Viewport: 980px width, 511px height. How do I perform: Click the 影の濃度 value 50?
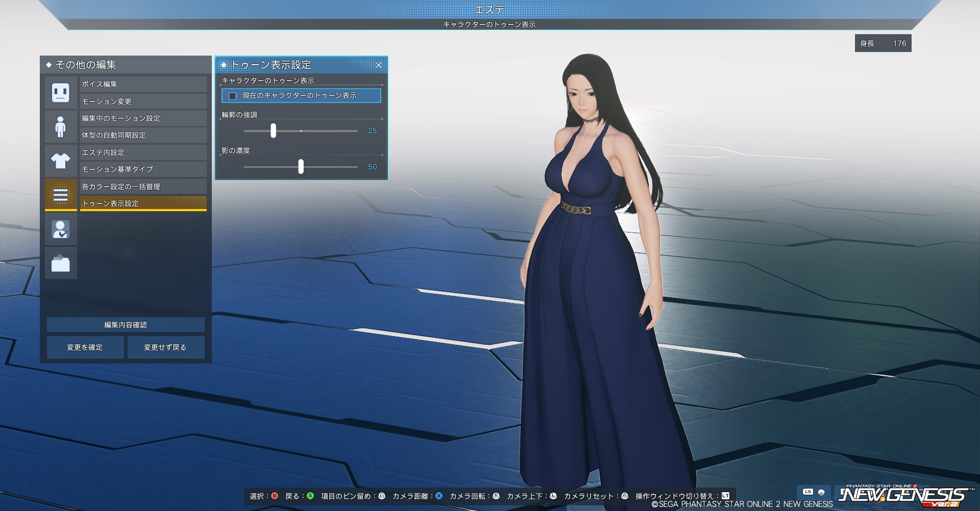tap(373, 167)
